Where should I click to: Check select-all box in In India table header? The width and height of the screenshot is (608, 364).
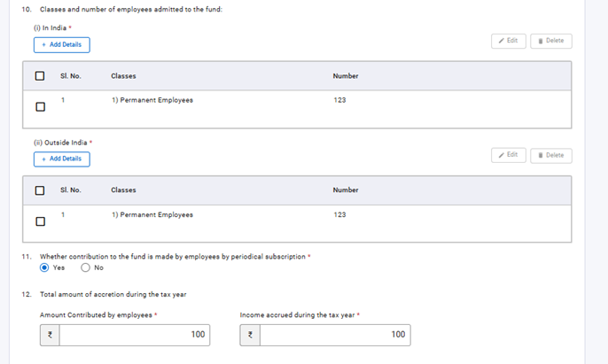point(40,76)
